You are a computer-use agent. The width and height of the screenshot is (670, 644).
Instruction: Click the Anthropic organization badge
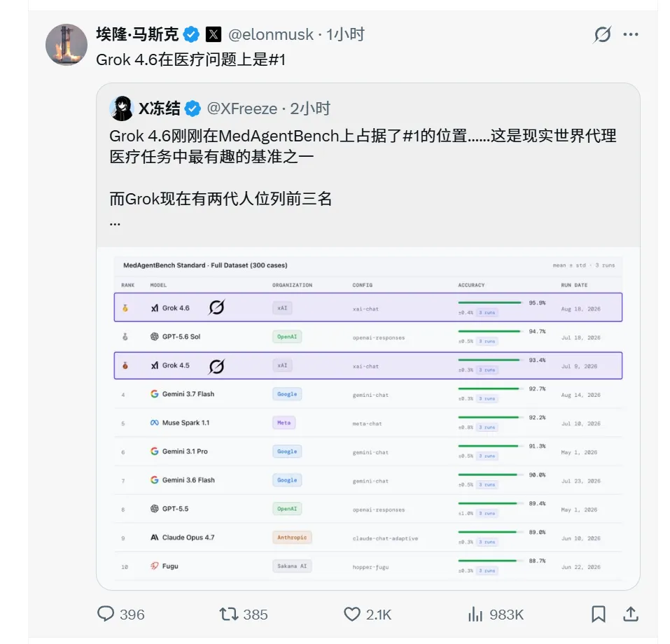(x=292, y=537)
